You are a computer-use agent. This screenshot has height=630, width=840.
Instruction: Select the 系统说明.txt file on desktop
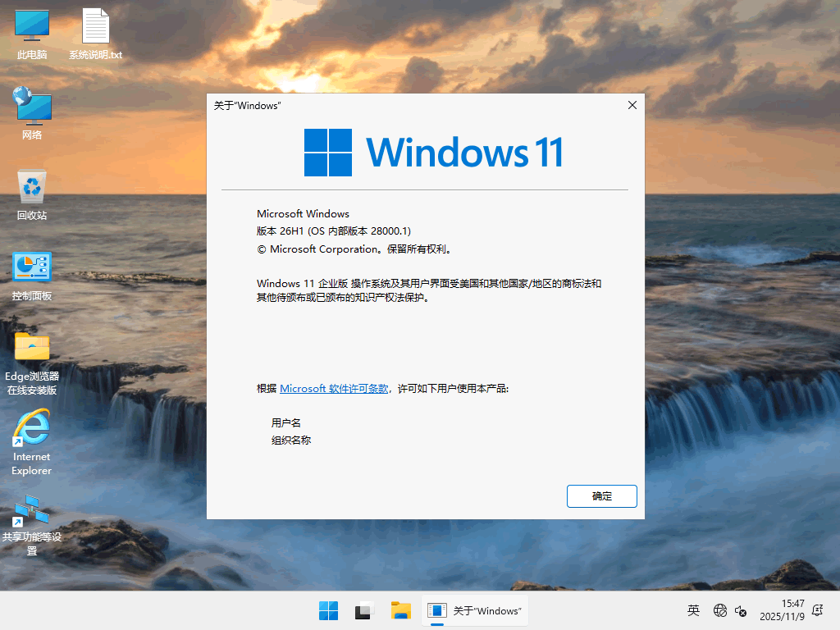click(95, 34)
